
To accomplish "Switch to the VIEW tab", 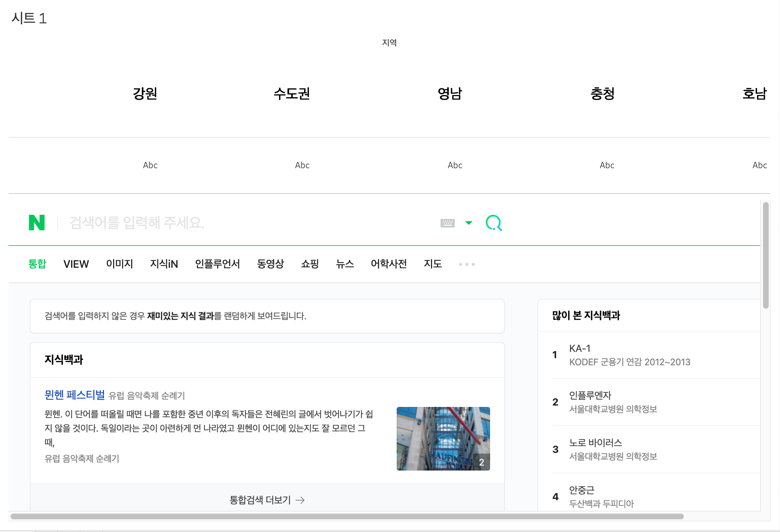I will click(76, 264).
